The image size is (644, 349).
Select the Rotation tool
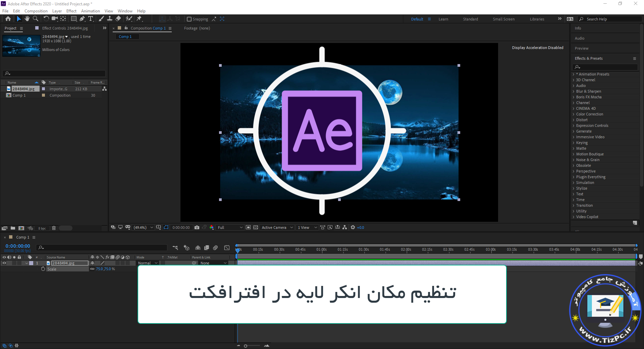coord(46,19)
